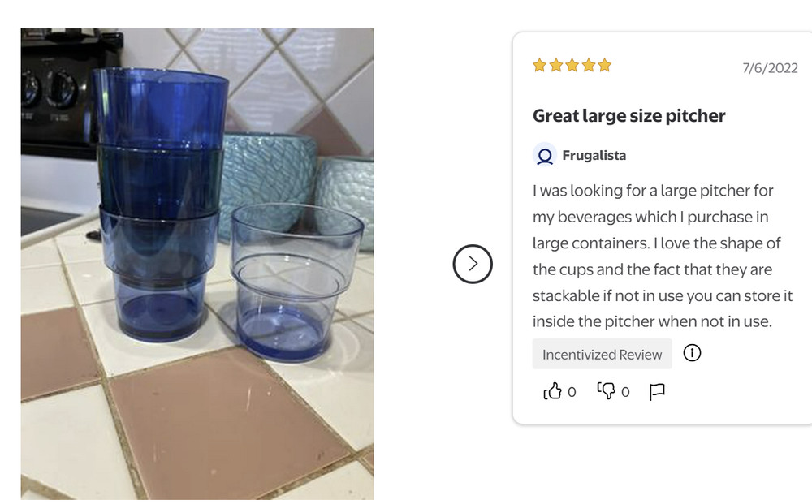Click the title Great large size pitcher
This screenshot has width=812, height=504.
pos(628,115)
